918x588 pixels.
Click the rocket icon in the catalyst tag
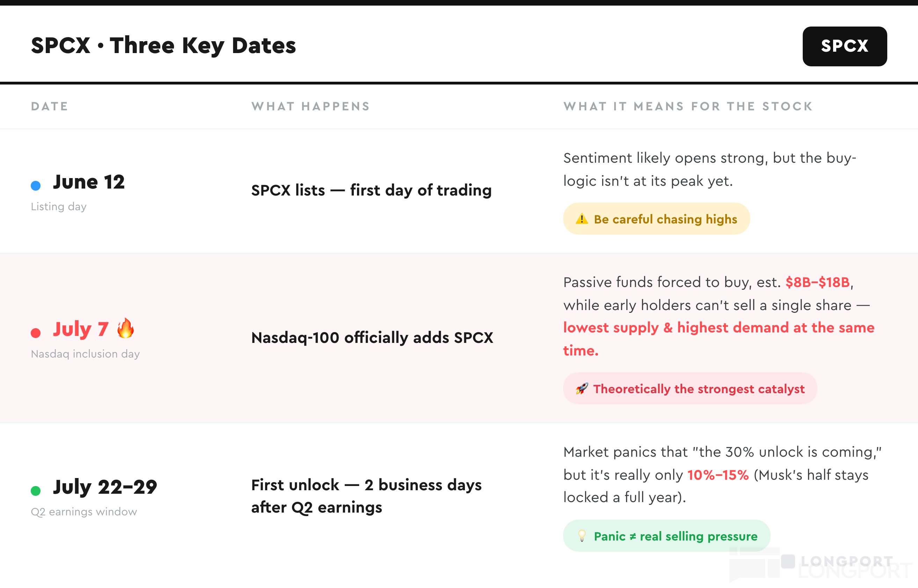[582, 388]
